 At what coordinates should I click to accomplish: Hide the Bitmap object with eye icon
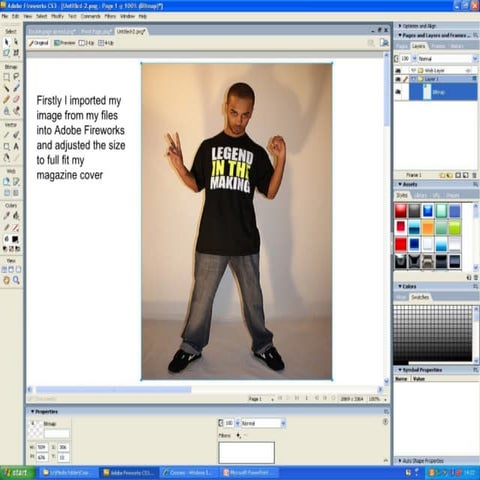pos(398,92)
